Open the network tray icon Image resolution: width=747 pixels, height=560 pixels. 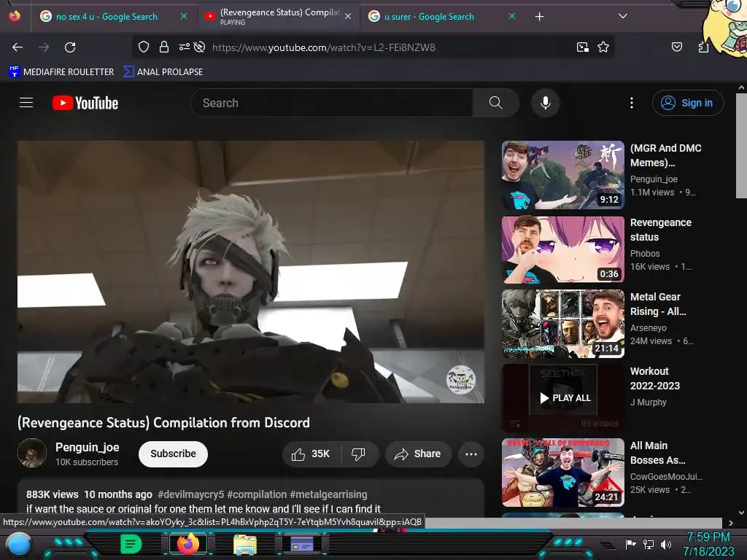648,544
